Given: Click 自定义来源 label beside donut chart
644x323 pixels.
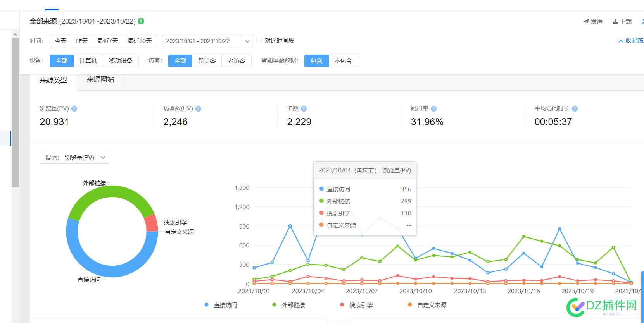Looking at the screenshot, I should point(180,232).
